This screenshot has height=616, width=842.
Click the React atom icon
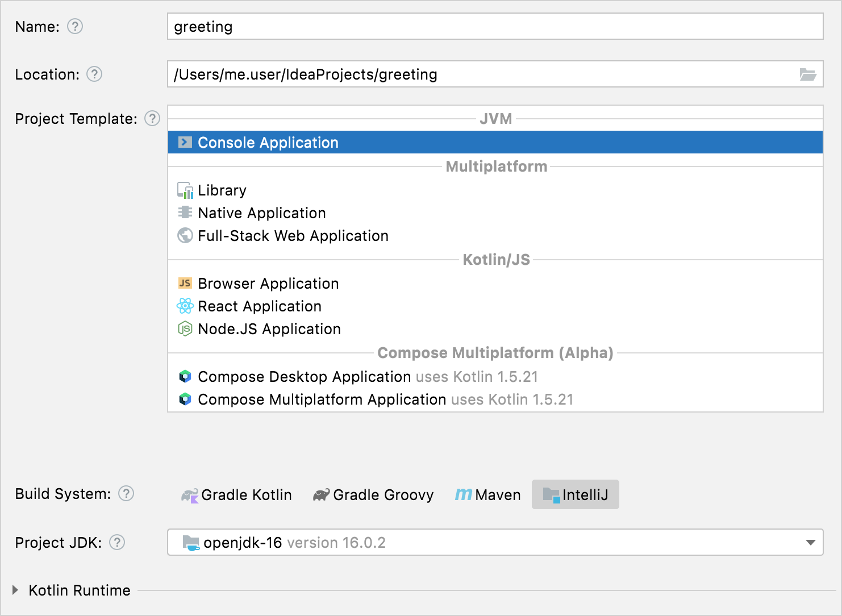point(185,306)
